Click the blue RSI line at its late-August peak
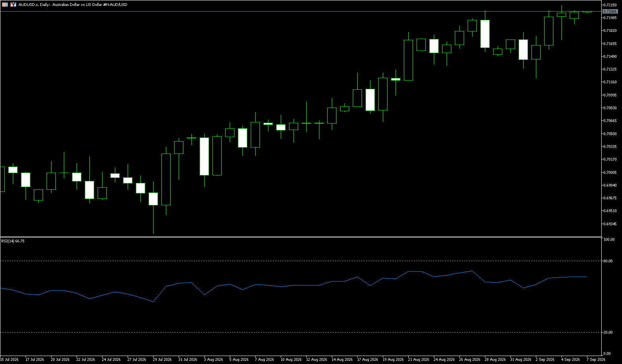This screenshot has width=622, height=364. [x=472, y=271]
